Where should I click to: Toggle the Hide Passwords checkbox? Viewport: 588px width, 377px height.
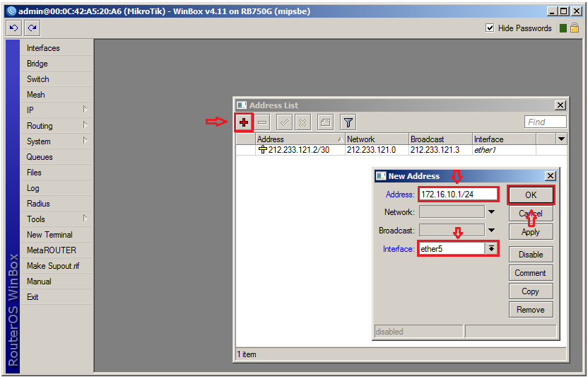pos(490,28)
